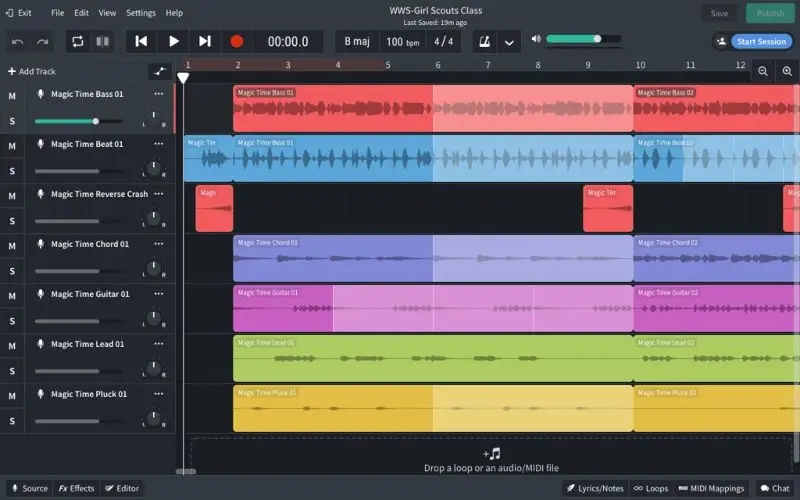Click the metronome icon
This screenshot has height=500, width=800.
[484, 42]
